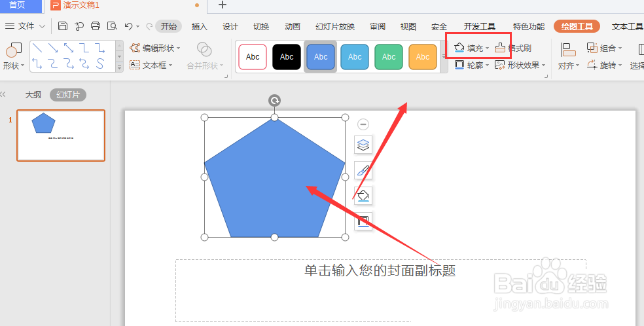The image size is (644, 326).
Task: Click the floating outline icon beside shape
Action: pos(363,221)
